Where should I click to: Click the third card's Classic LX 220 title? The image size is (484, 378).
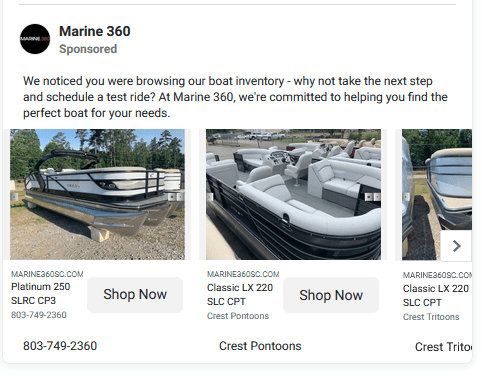tap(436, 296)
